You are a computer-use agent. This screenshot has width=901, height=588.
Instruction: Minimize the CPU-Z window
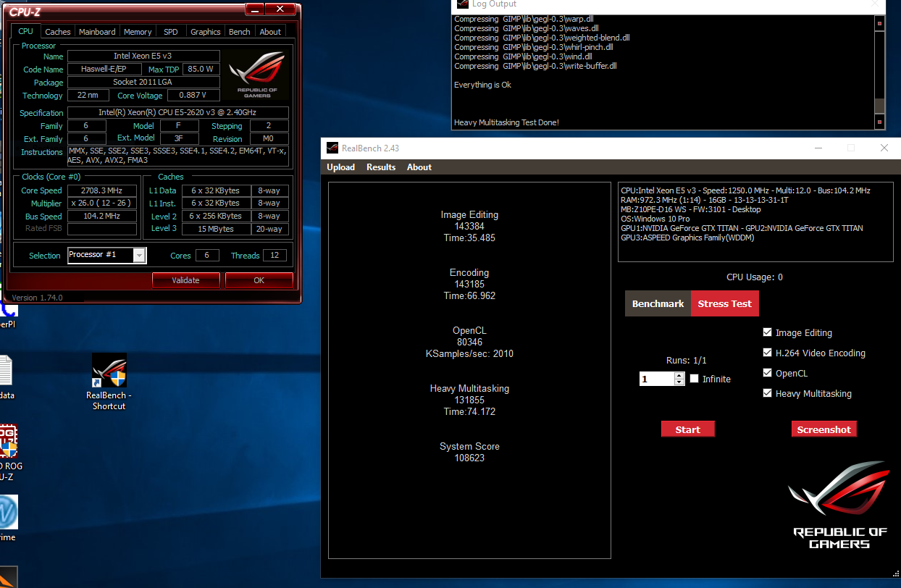click(x=255, y=9)
